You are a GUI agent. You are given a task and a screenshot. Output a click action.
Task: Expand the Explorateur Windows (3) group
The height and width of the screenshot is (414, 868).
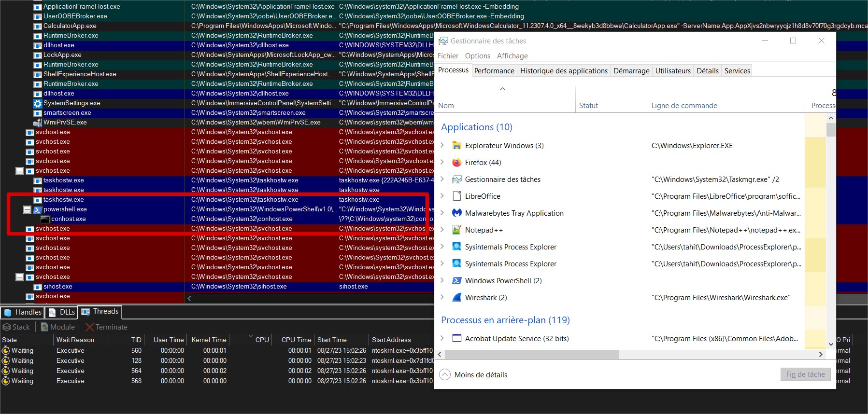[x=442, y=145]
